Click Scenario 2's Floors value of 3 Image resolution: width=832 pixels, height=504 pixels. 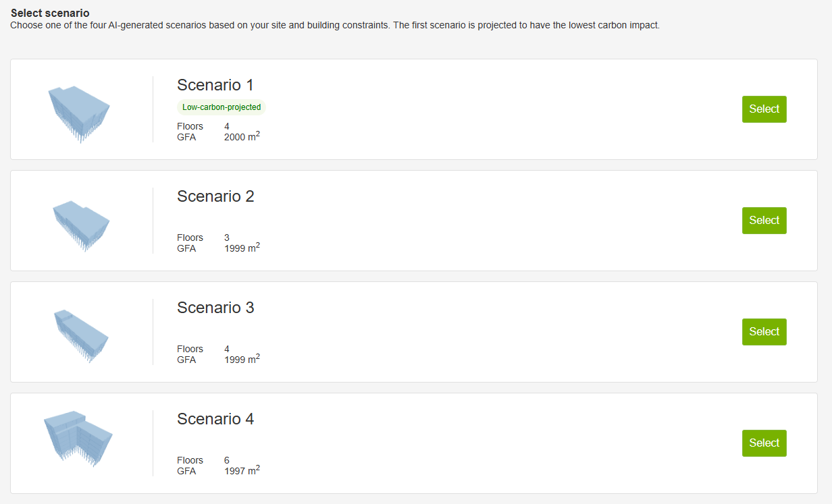pyautogui.click(x=227, y=237)
